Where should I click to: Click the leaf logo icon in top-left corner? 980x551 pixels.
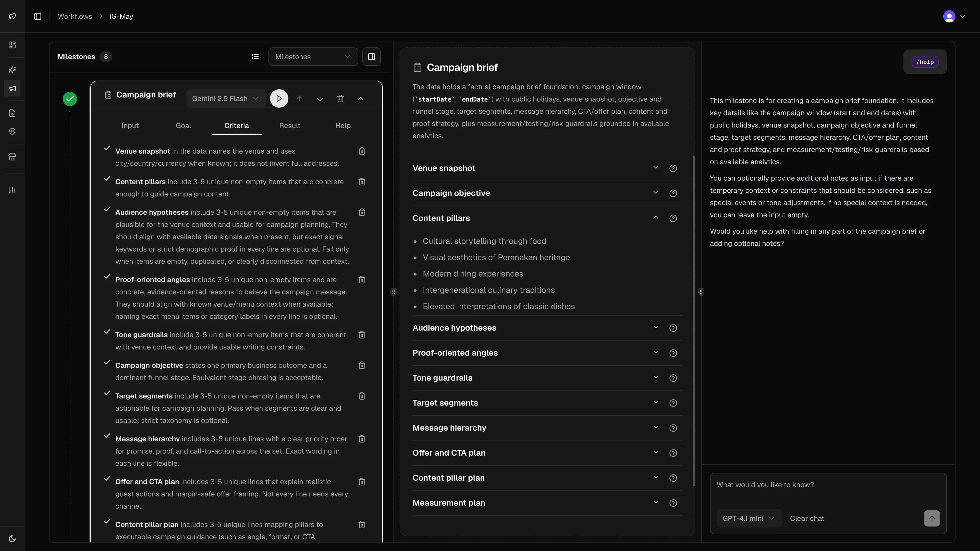12,16
